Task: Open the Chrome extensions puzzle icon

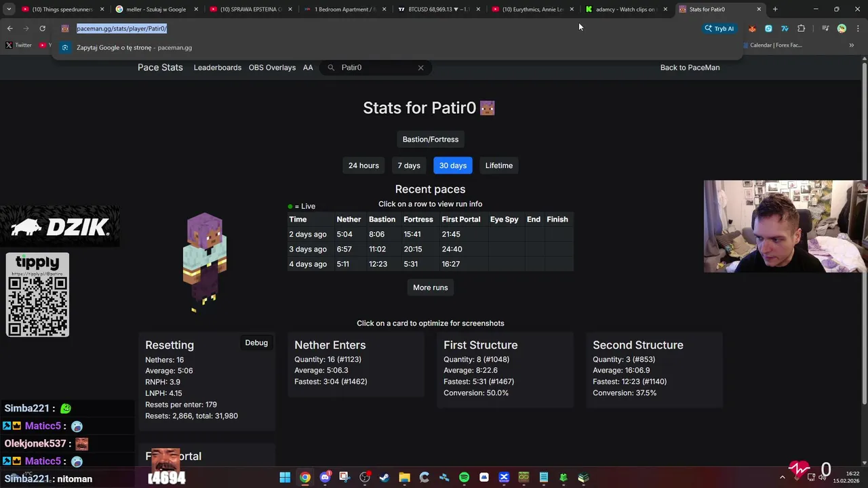Action: pyautogui.click(x=802, y=28)
